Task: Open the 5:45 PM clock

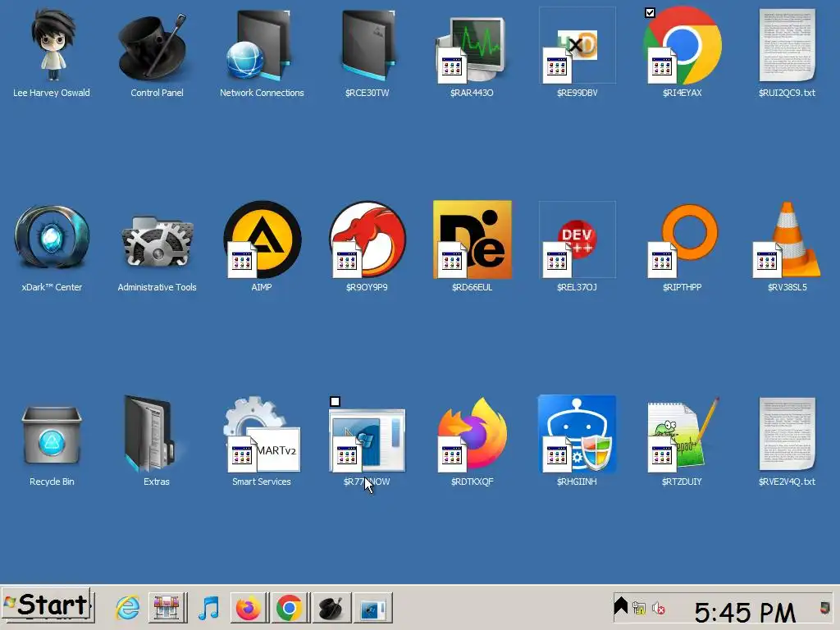Action: click(x=745, y=612)
